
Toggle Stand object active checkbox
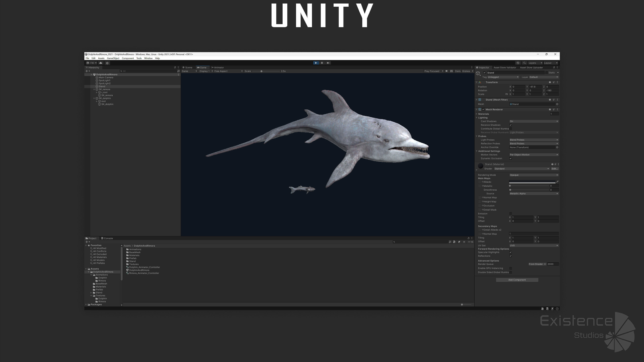pyautogui.click(x=485, y=73)
